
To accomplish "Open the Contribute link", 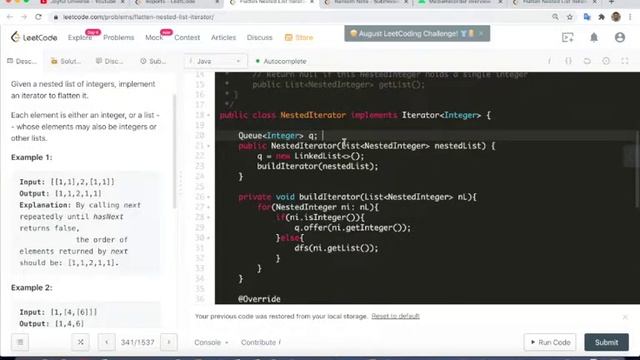I will pos(260,342).
